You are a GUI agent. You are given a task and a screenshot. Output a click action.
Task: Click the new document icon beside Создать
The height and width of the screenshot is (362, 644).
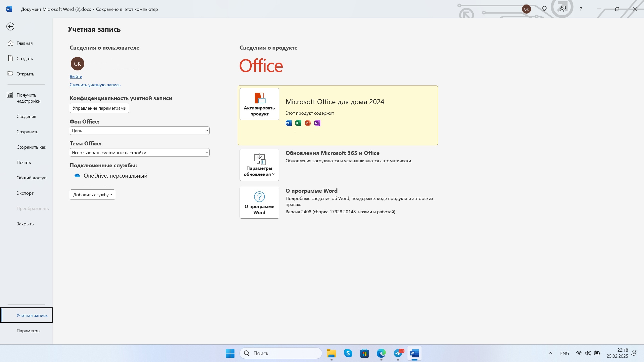10,58
